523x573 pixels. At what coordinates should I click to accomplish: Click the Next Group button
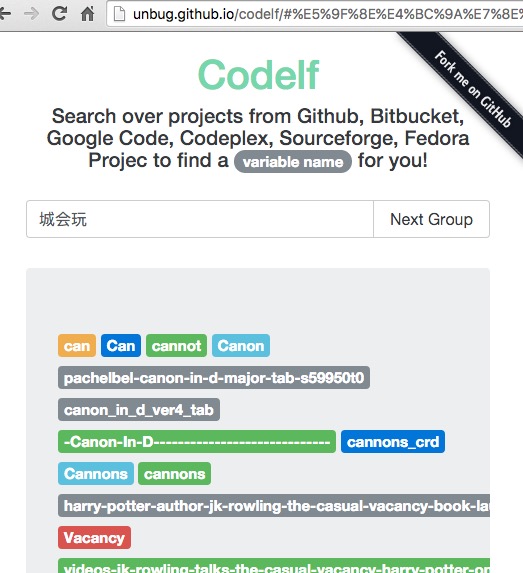click(431, 219)
